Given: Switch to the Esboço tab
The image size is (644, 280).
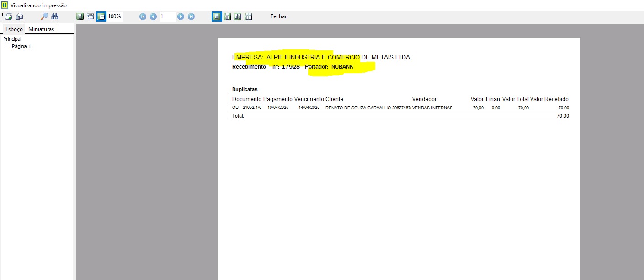Looking at the screenshot, I should 14,29.
